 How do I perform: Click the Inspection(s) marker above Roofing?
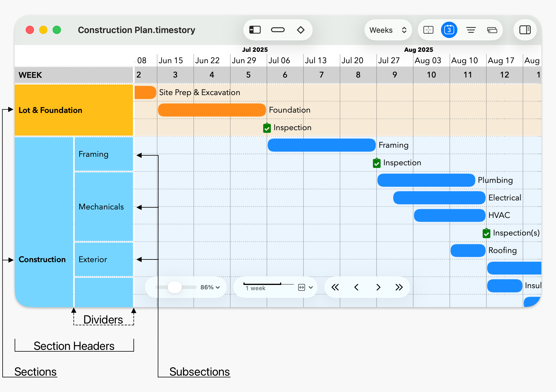pos(486,233)
